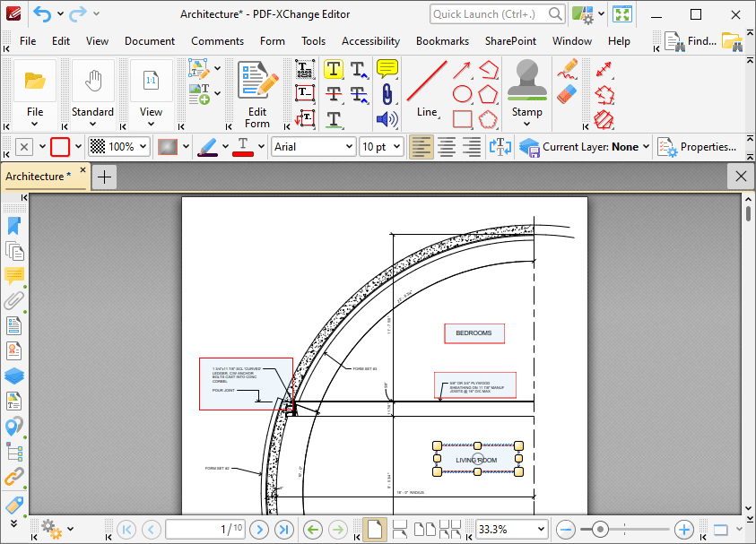756x544 pixels.
Task: Switch to two pages continuous layout
Action: 450,530
